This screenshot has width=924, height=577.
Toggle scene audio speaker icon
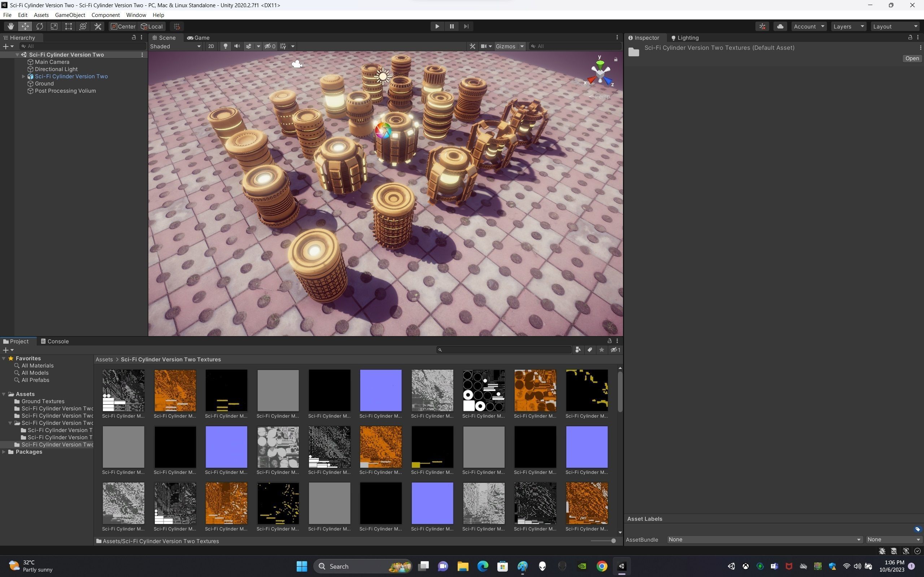click(237, 46)
